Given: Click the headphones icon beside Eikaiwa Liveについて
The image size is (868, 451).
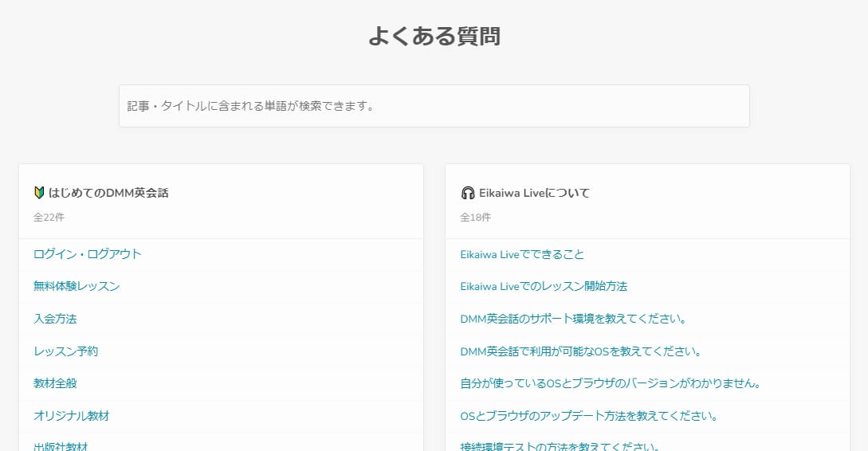Looking at the screenshot, I should 468,193.
